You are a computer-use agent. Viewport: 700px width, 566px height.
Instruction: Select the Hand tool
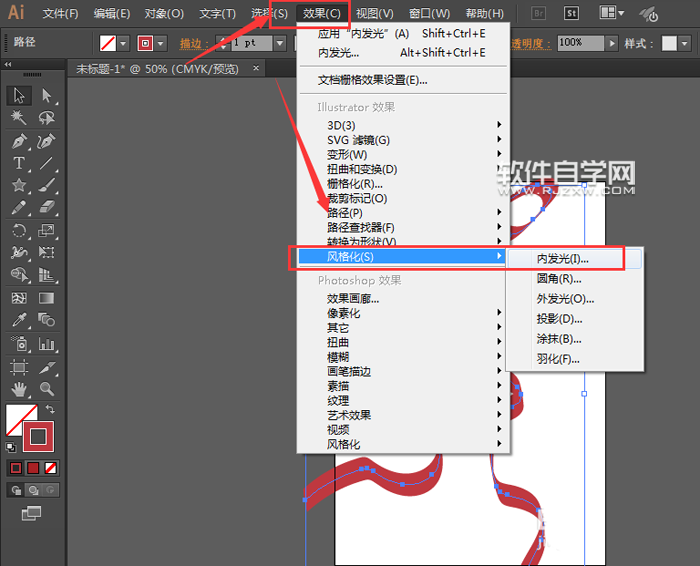[18, 388]
